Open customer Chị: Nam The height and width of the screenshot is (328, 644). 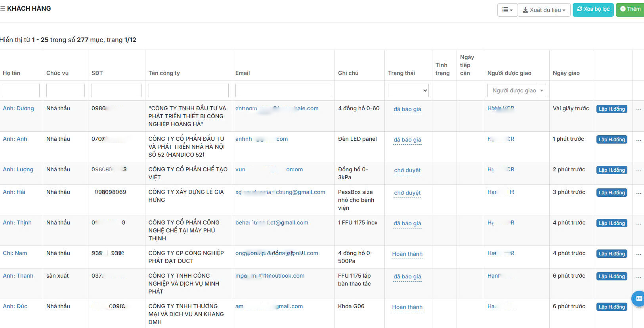(15, 253)
